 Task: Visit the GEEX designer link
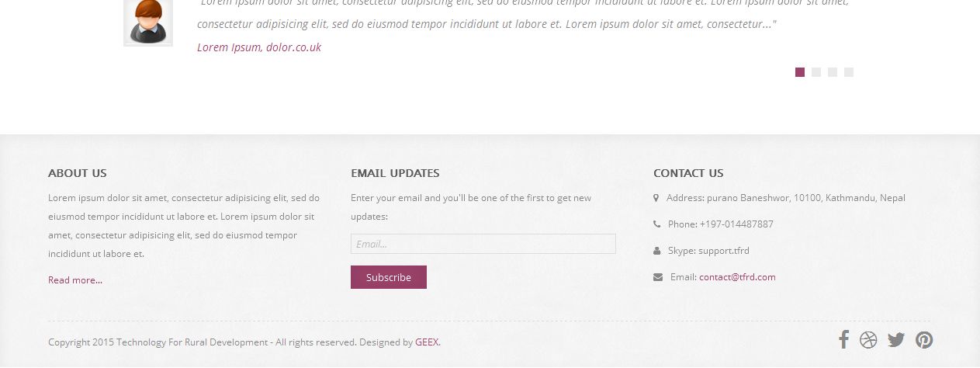pos(427,342)
